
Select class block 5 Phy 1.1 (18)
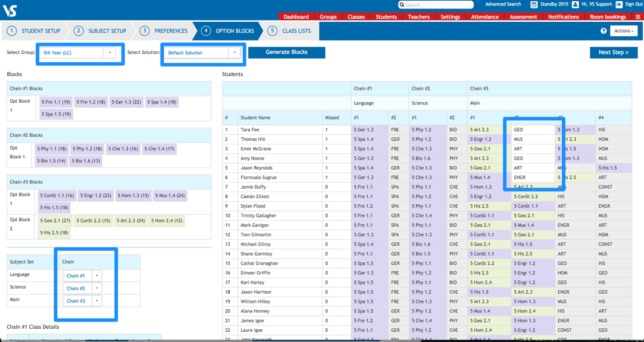tap(51, 149)
